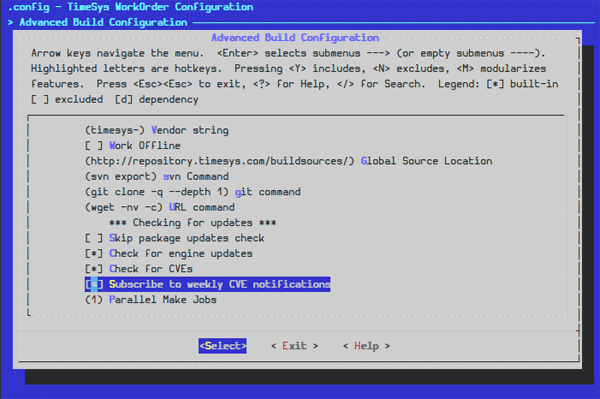
Task: Click the '(git clone -q --depth 1)' value
Action: 157,192
